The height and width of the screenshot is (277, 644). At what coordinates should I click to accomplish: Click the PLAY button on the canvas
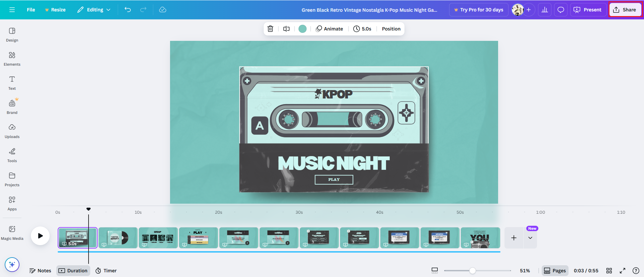point(334,180)
